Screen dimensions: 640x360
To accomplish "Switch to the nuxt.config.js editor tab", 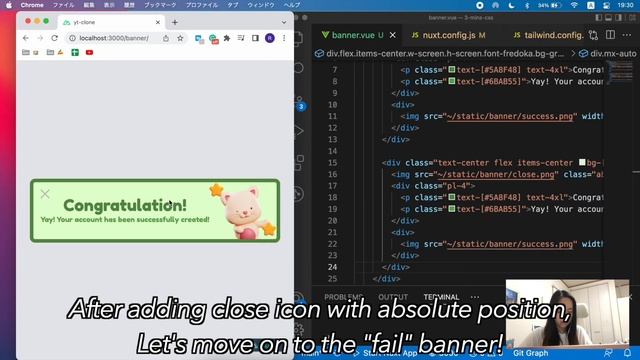I will [x=448, y=35].
